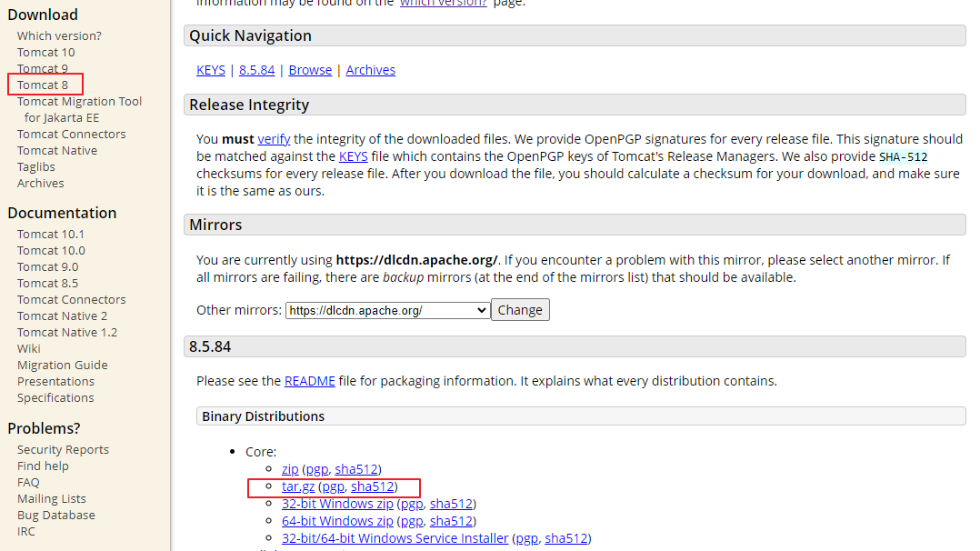
Task: Open pgp for Windows Service Installer
Action: pos(527,538)
